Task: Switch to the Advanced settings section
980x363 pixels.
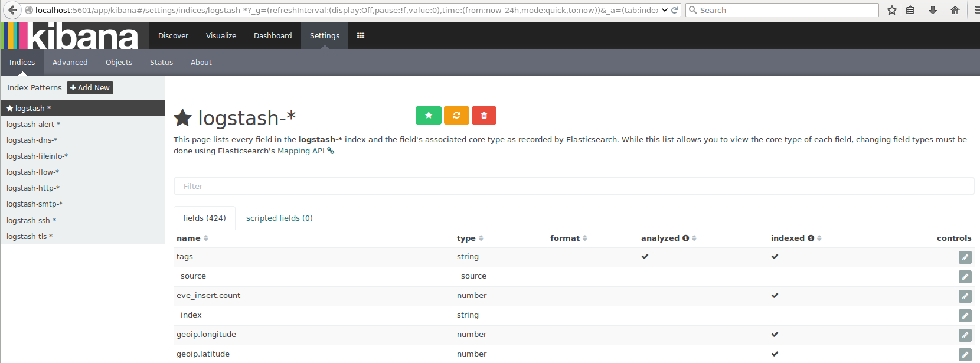Action: click(x=70, y=63)
